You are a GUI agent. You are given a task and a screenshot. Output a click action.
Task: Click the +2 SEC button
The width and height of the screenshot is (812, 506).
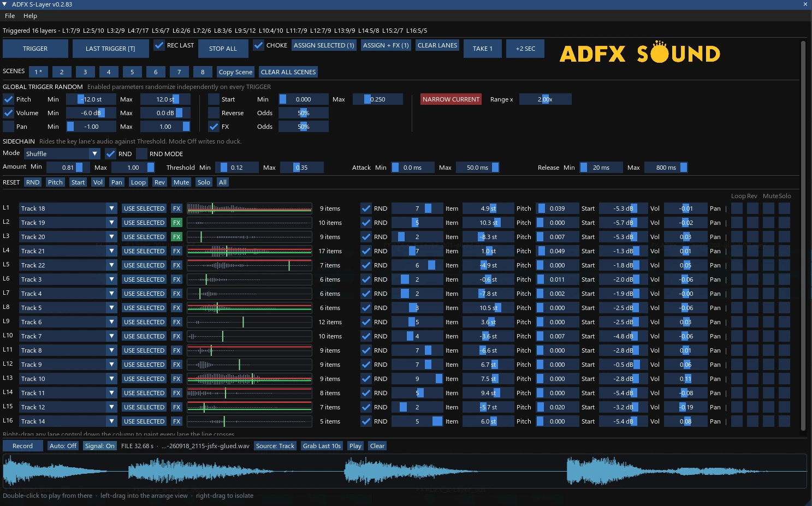[525, 49]
